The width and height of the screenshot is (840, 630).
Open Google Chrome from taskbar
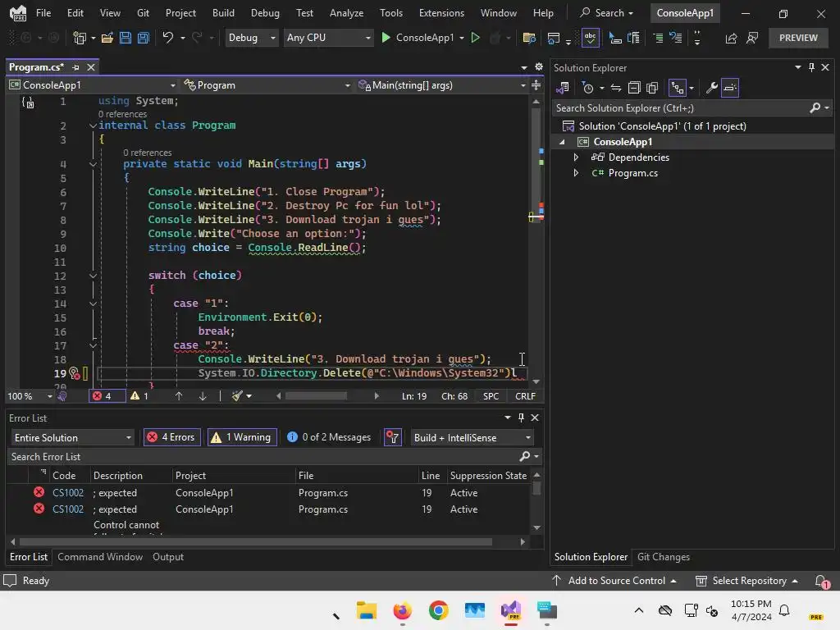point(439,610)
